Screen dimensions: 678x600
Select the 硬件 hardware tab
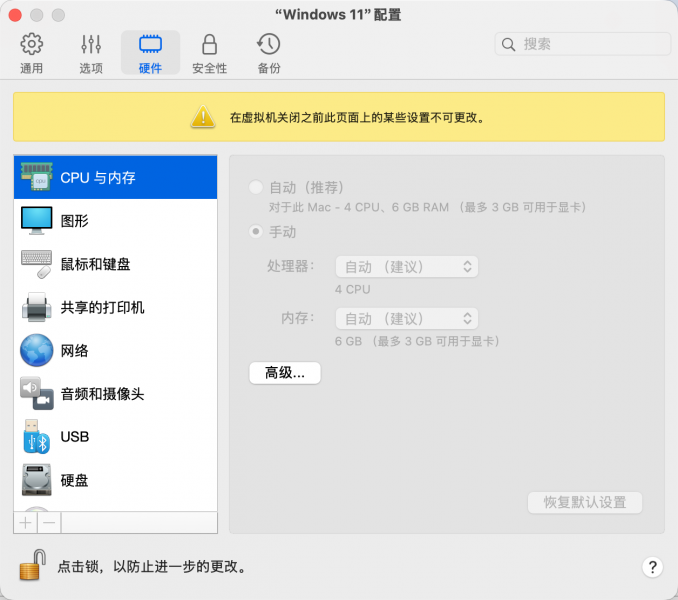click(x=150, y=53)
